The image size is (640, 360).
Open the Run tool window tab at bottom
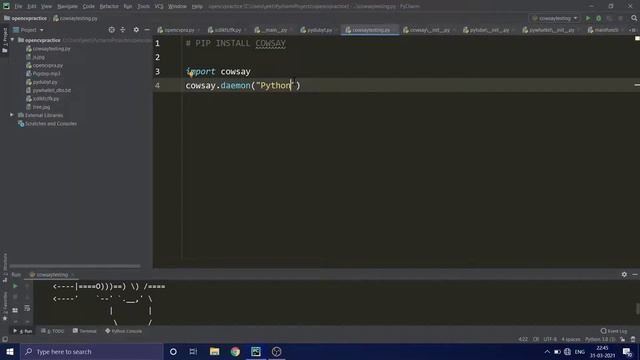tap(23, 331)
